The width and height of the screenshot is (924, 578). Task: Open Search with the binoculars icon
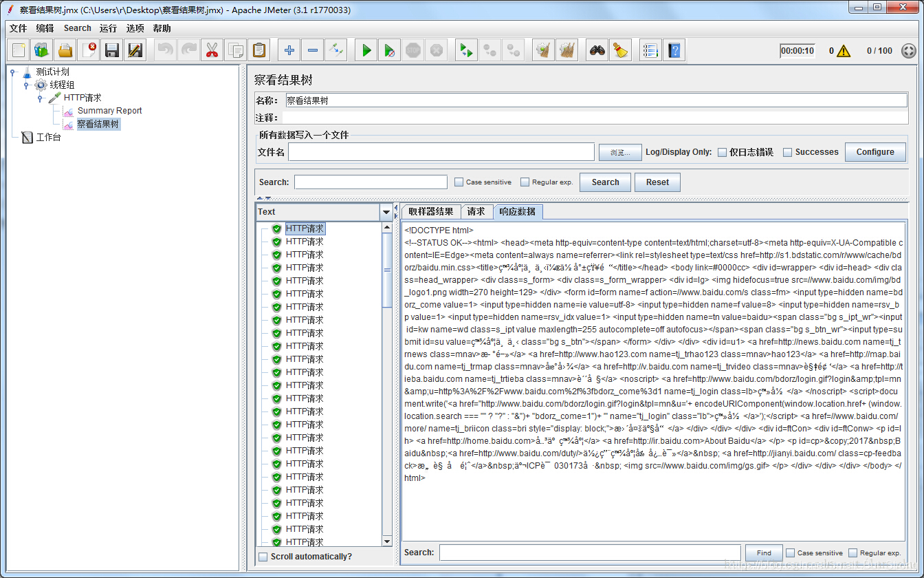(597, 50)
